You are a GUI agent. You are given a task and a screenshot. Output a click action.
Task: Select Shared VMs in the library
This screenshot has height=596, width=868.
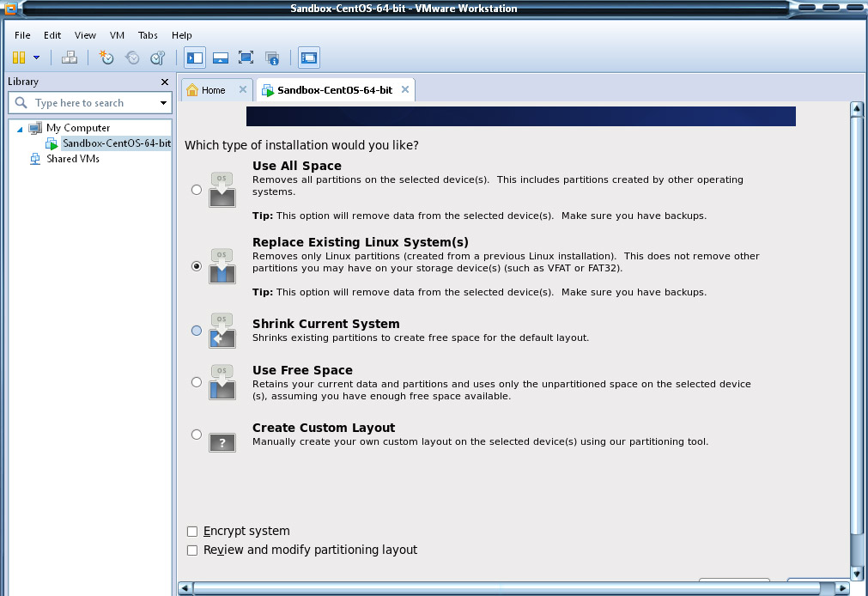click(73, 159)
